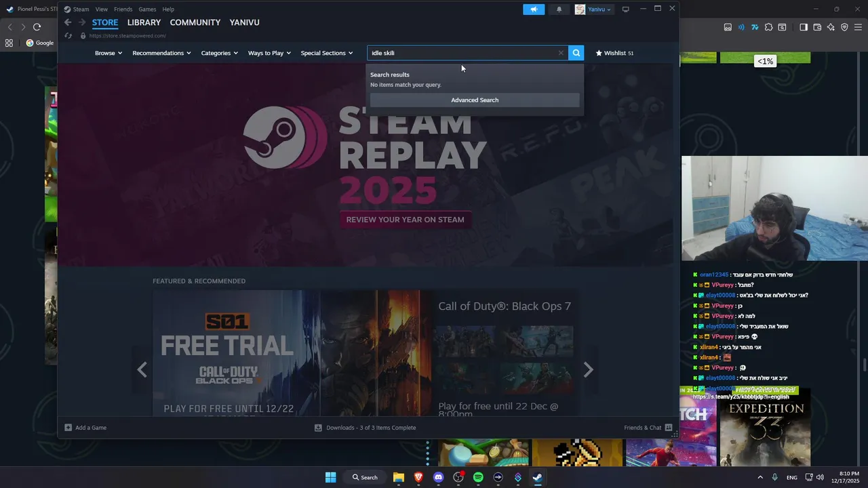The height and width of the screenshot is (488, 868).
Task: Open Downloads - 3 of 3 Items Complete
Action: [371, 428]
